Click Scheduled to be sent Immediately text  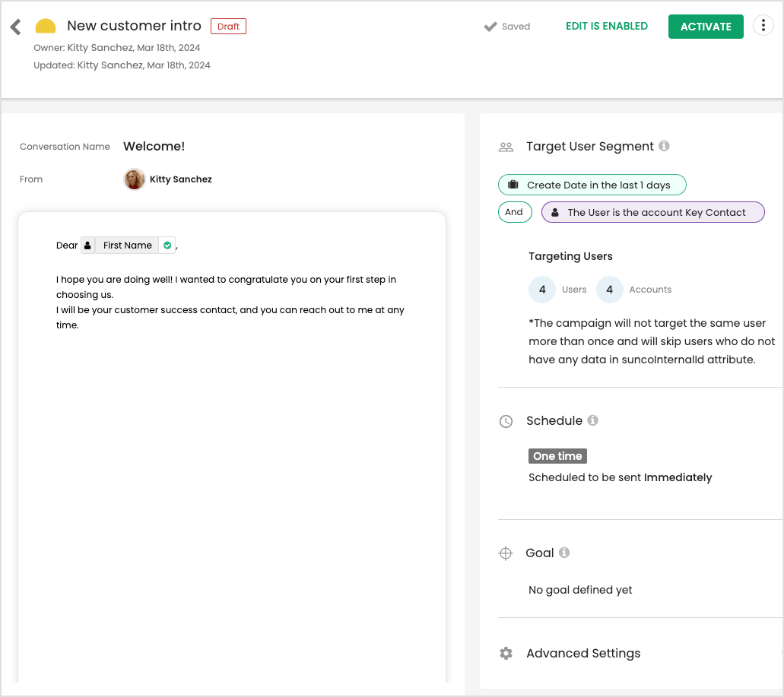[620, 477]
